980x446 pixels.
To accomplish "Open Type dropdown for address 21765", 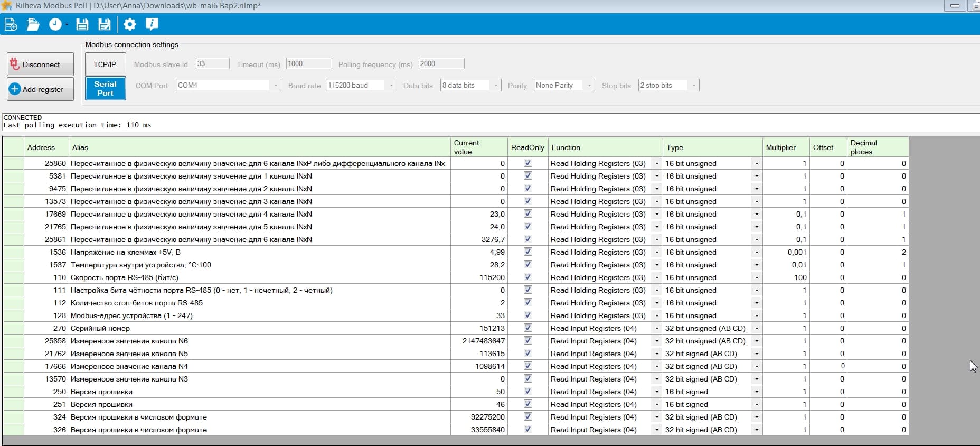I will coord(757,227).
